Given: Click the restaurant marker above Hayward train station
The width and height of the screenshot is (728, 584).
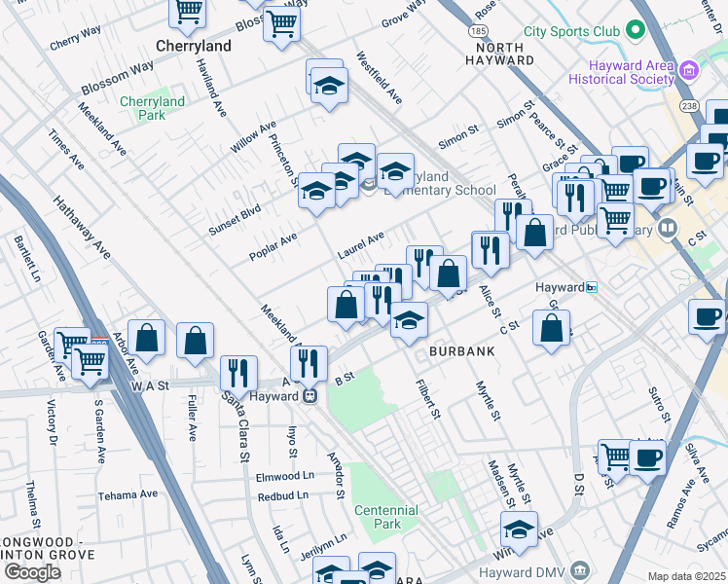Looking at the screenshot, I should tap(309, 368).
